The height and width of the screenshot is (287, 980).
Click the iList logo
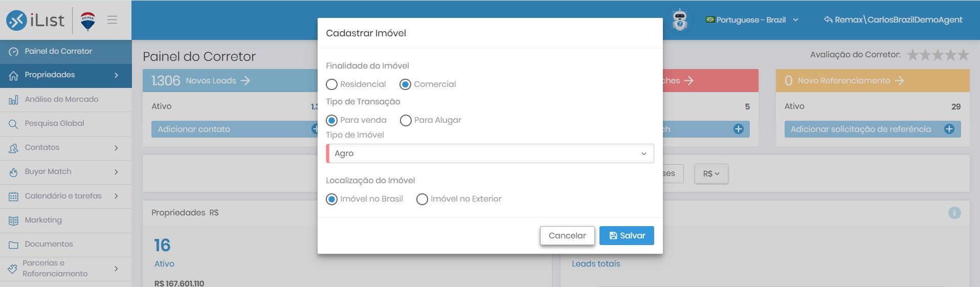(35, 20)
